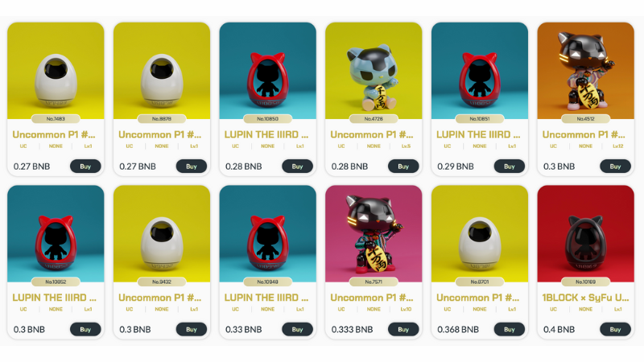This screenshot has width=644, height=362.
Task: Open the blue cat No.4728 image
Action: 374,71
